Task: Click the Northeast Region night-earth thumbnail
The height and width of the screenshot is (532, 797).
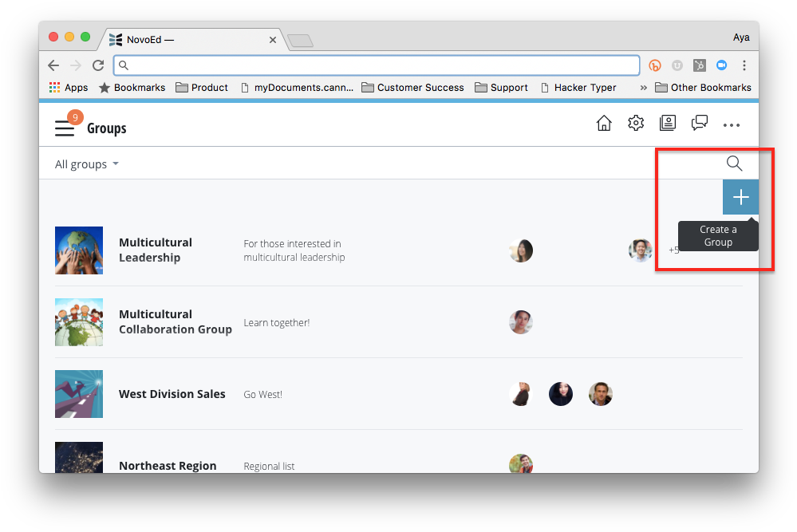Action: coord(79,457)
